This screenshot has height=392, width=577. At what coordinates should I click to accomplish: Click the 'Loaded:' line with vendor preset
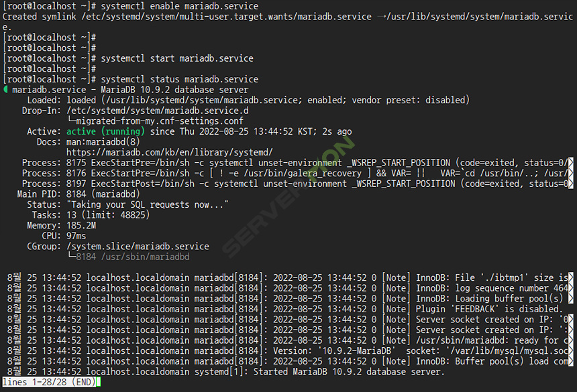pos(248,101)
